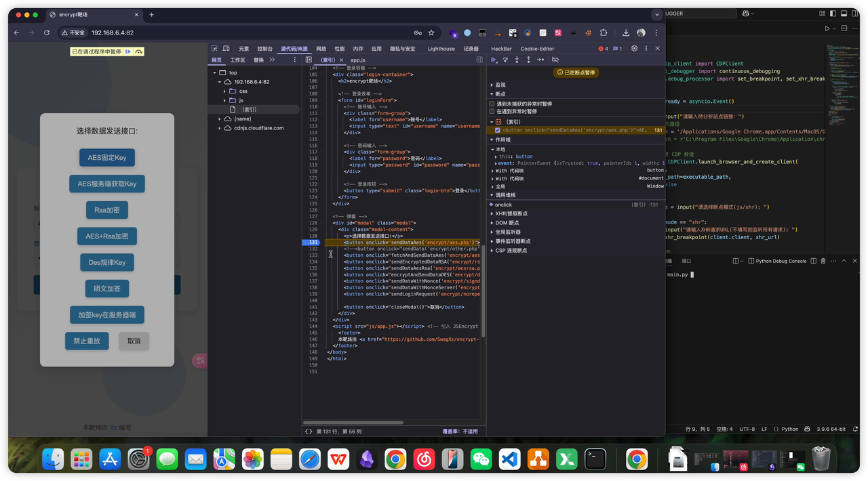Screen dimensions: 868x481
Task: Open the DevTools settings gear
Action: tap(634, 49)
